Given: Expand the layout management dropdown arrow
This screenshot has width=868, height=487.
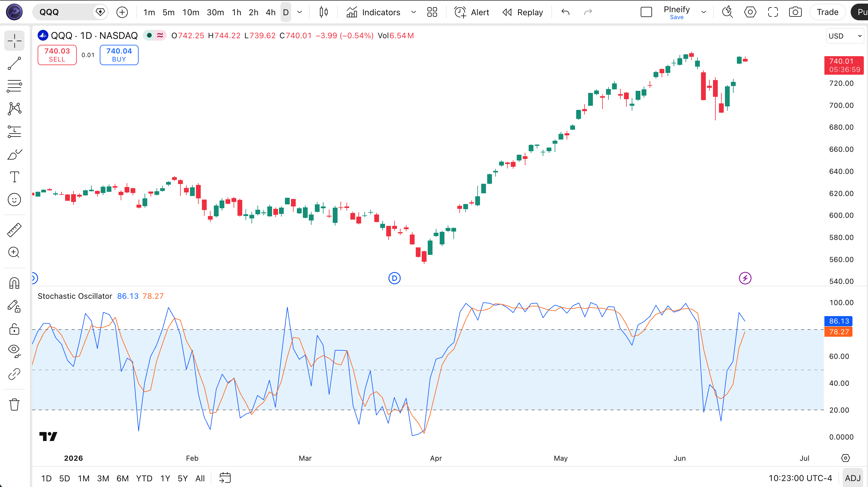Looking at the screenshot, I should [703, 12].
